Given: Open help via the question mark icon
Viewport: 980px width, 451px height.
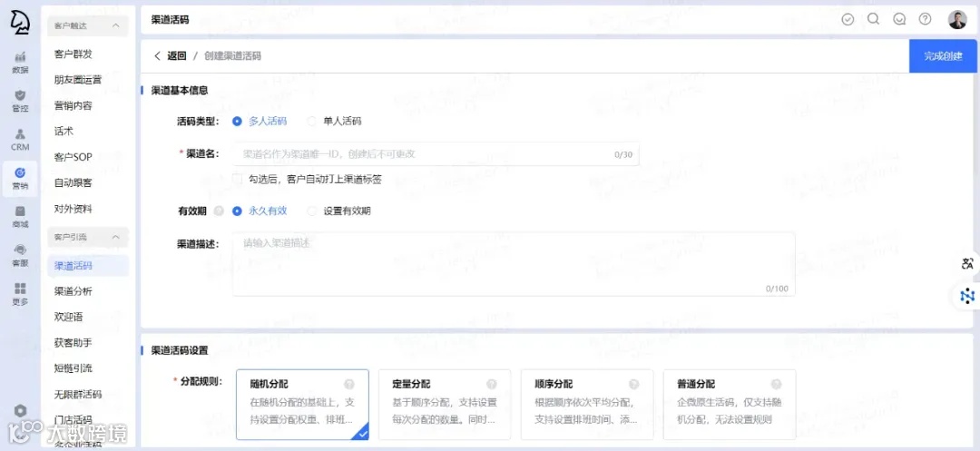Looking at the screenshot, I should (x=925, y=19).
